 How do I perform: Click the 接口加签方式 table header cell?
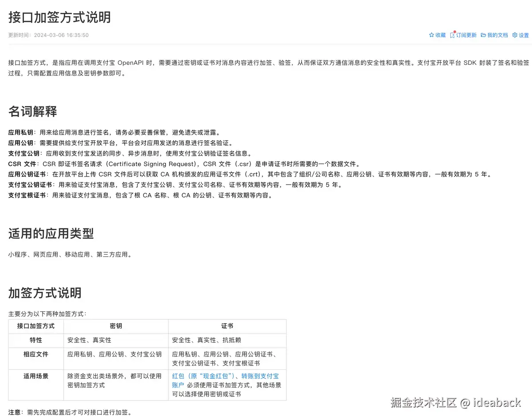pyautogui.click(x=36, y=326)
